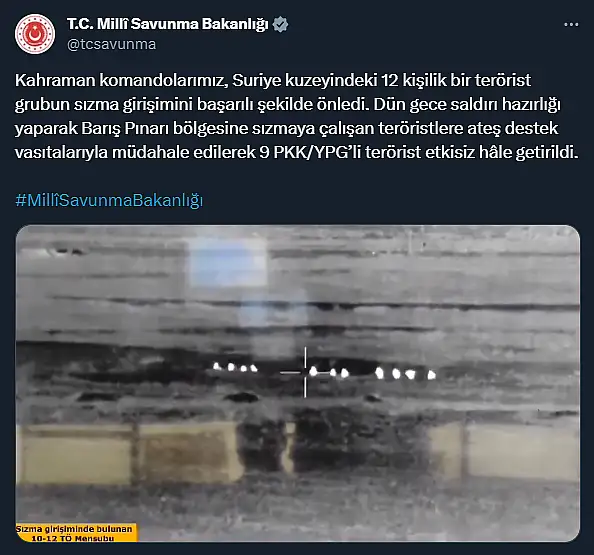The height and width of the screenshot is (555, 594).
Task: Click the verified badge beside the account name
Action: coord(280,24)
